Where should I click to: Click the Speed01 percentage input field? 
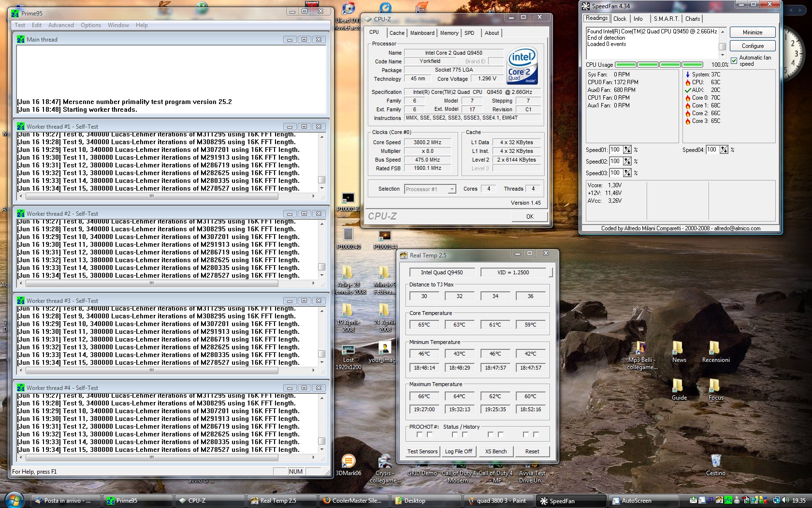pyautogui.click(x=615, y=150)
